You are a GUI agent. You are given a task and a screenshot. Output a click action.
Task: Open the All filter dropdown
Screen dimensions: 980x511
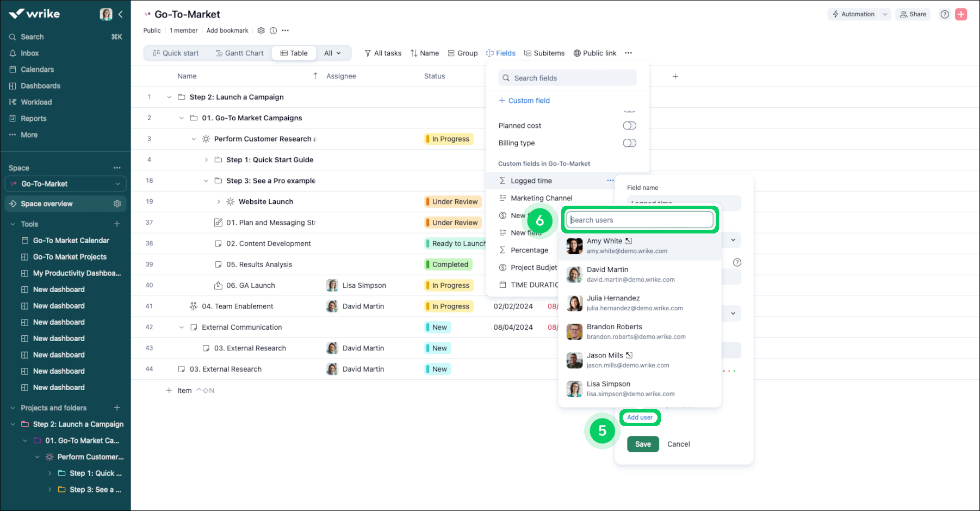[332, 53]
